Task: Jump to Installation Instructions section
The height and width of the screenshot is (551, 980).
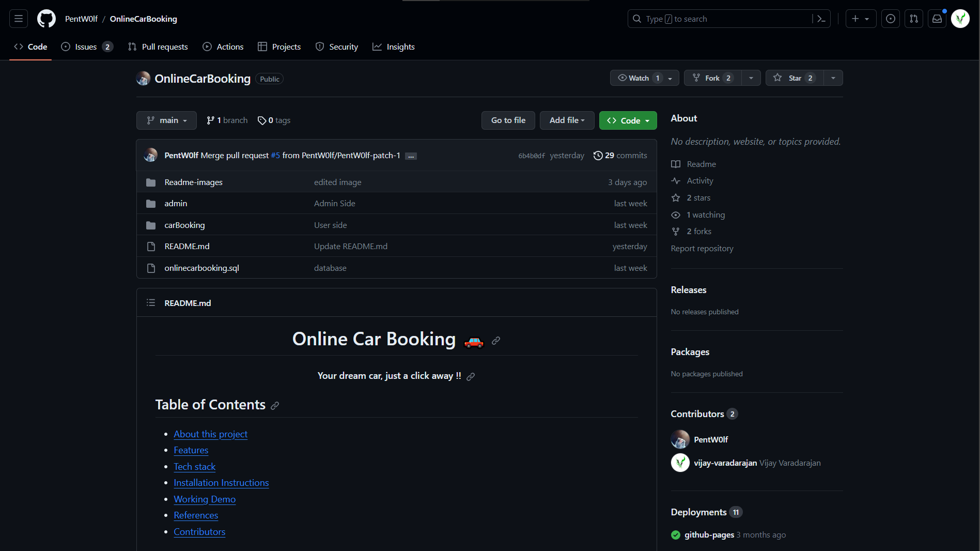Action: click(x=221, y=483)
